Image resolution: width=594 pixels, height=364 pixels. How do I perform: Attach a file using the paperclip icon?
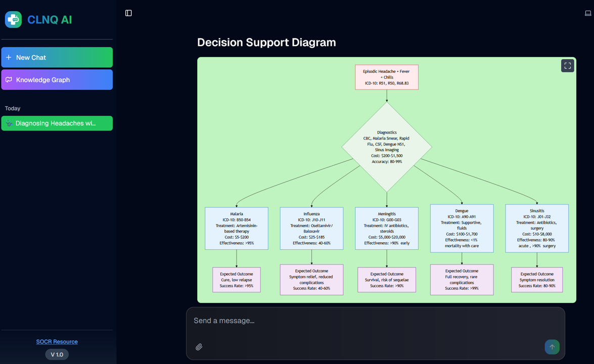coord(198,347)
